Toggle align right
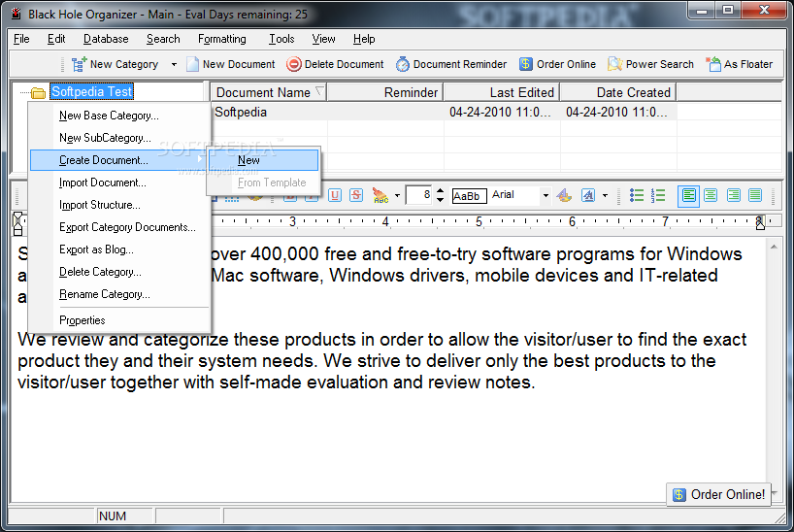This screenshot has height=532, width=794. pos(733,195)
